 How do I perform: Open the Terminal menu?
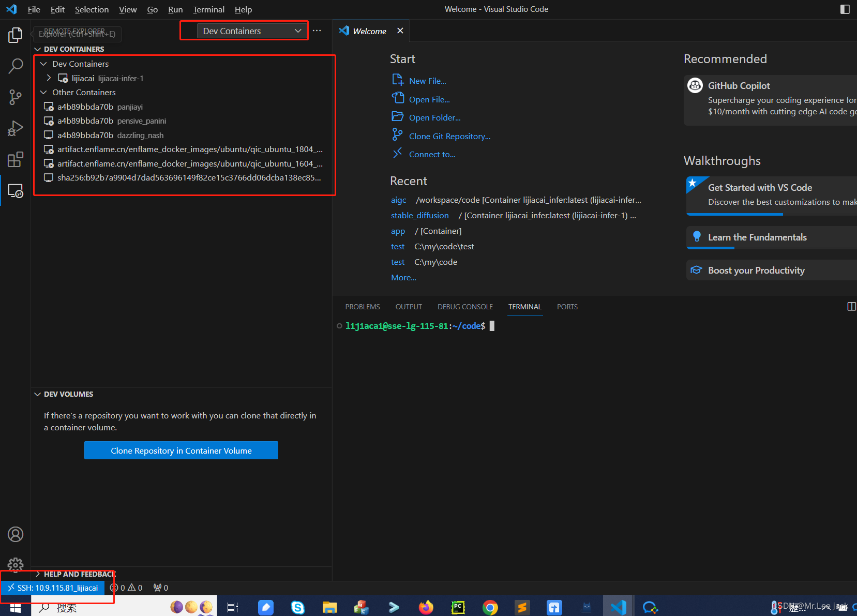point(208,9)
